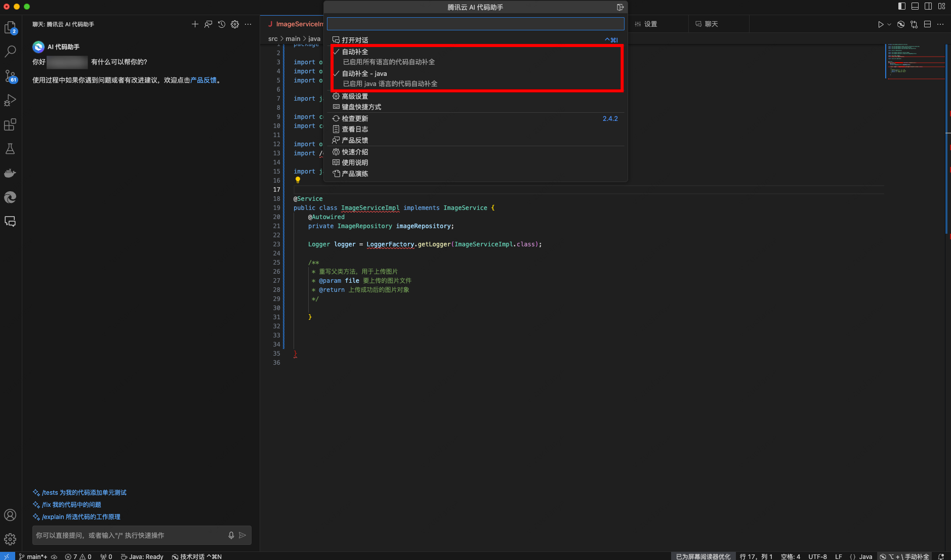Open chat history clock icon
Screen dimensions: 951x560
click(222, 24)
